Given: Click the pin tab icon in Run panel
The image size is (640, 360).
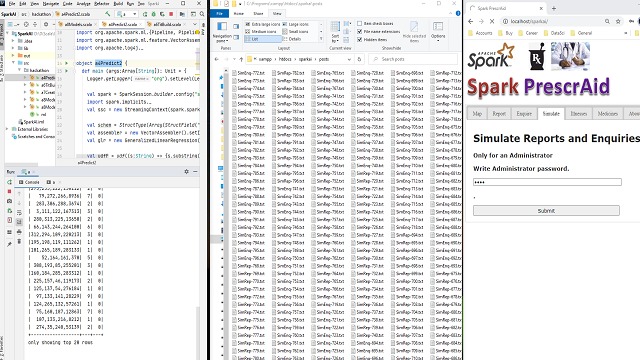Looking at the screenshot, I should (10, 244).
